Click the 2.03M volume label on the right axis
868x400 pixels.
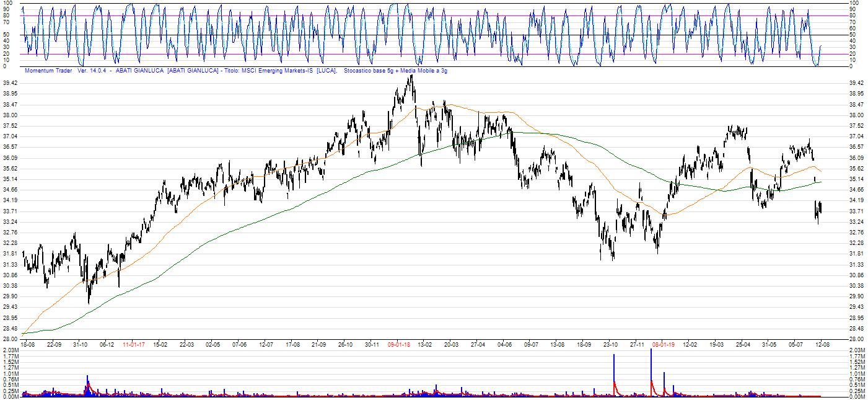[856, 351]
